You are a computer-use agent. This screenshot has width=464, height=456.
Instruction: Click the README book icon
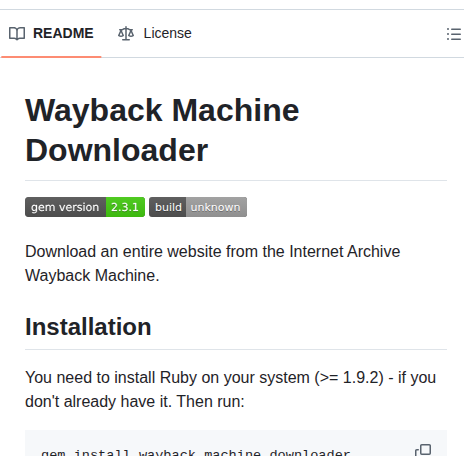(x=17, y=34)
